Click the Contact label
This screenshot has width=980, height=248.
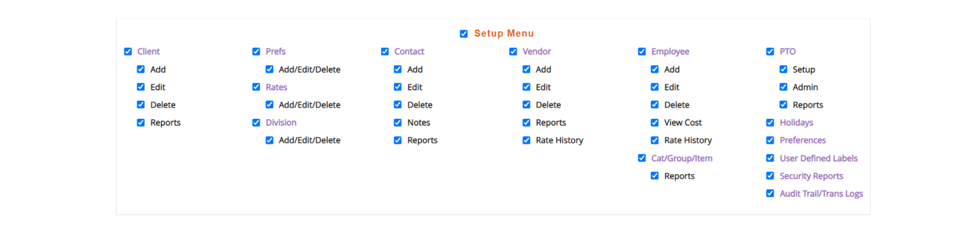pyautogui.click(x=409, y=51)
